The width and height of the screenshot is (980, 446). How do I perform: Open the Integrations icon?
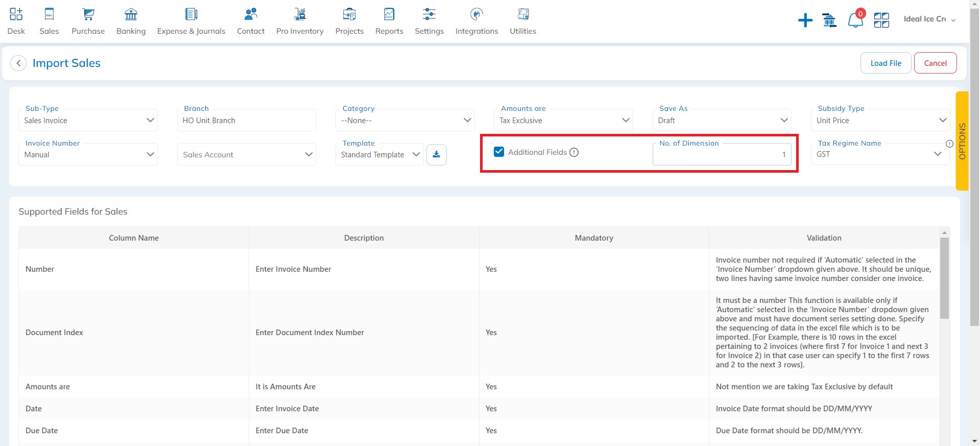[x=476, y=14]
